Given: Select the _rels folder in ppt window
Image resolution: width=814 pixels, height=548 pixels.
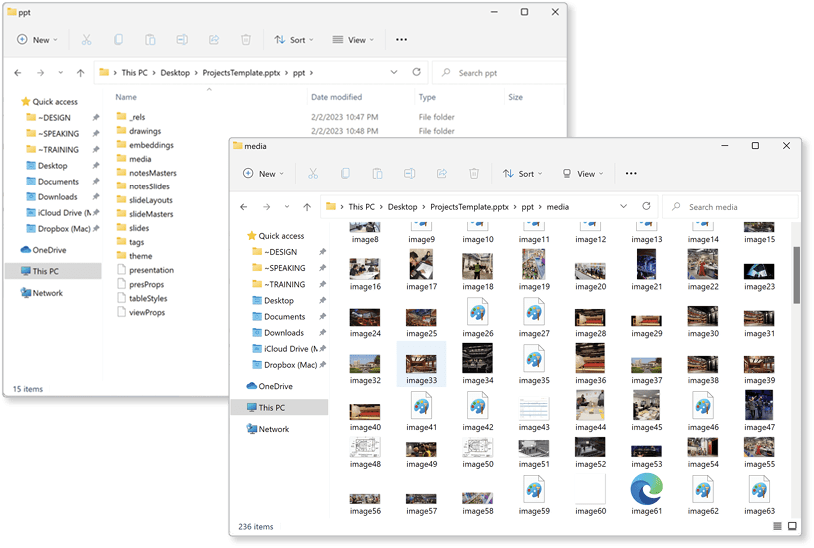Looking at the screenshot, I should pos(131,117).
